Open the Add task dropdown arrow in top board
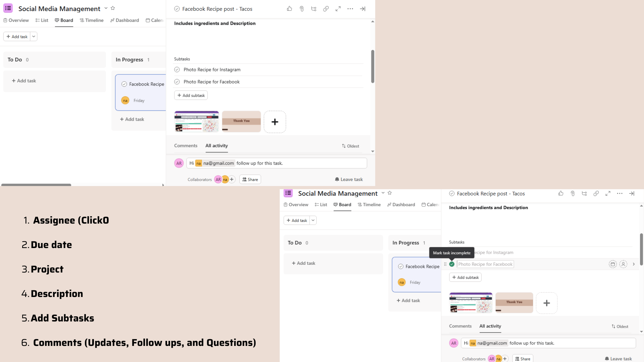The width and height of the screenshot is (644, 362). coord(34,37)
